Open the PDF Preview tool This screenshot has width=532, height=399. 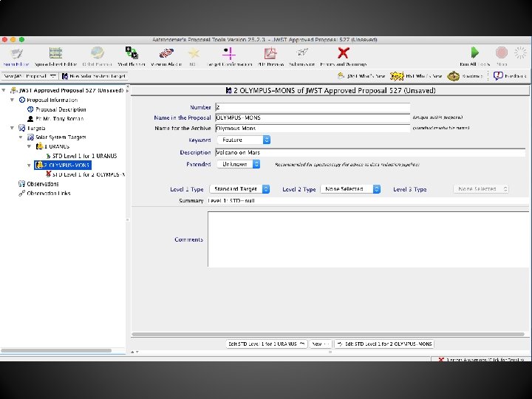click(x=270, y=57)
